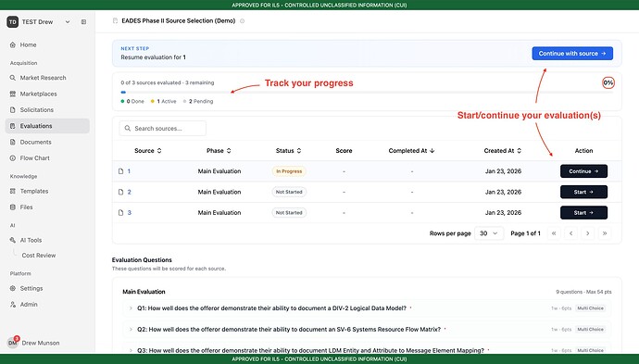
Task: Click the Score column header
Action: coord(344,151)
